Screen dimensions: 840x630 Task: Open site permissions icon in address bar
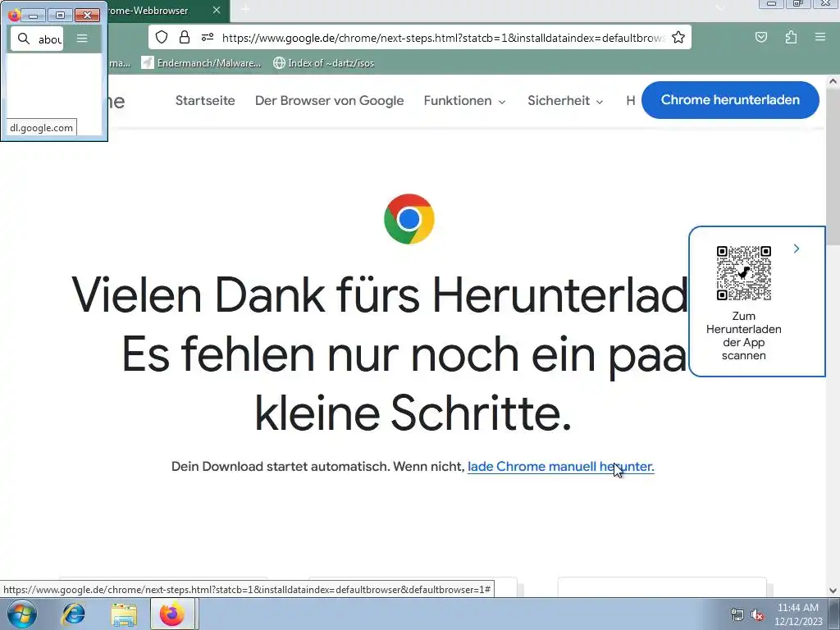208,37
